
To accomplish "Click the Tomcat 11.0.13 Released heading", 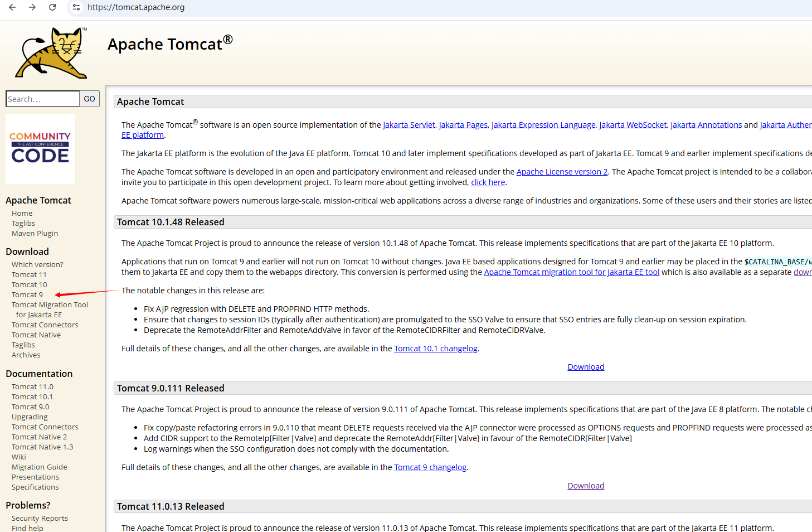I will click(x=171, y=506).
